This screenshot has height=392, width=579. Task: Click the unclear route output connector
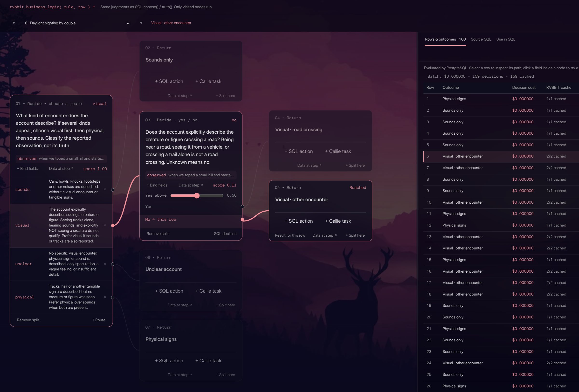pyautogui.click(x=113, y=264)
